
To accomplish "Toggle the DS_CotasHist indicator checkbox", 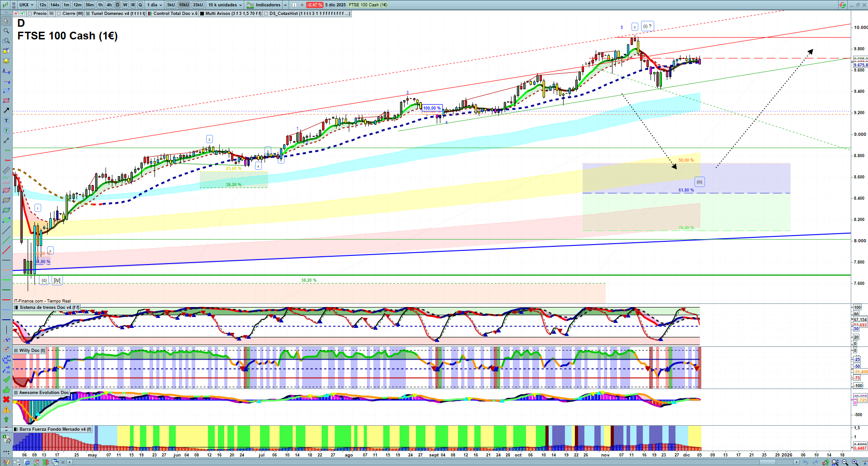I will click(266, 14).
